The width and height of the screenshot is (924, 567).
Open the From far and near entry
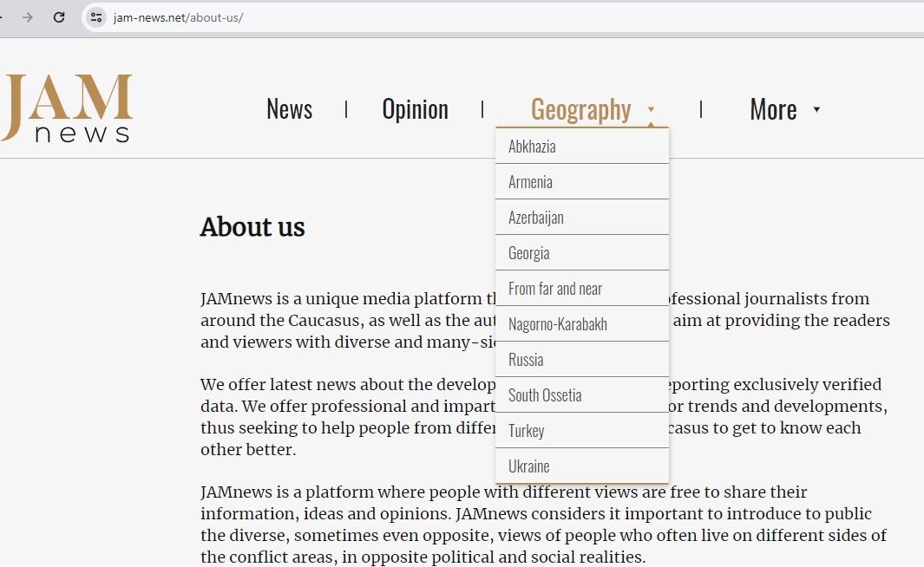tap(554, 289)
